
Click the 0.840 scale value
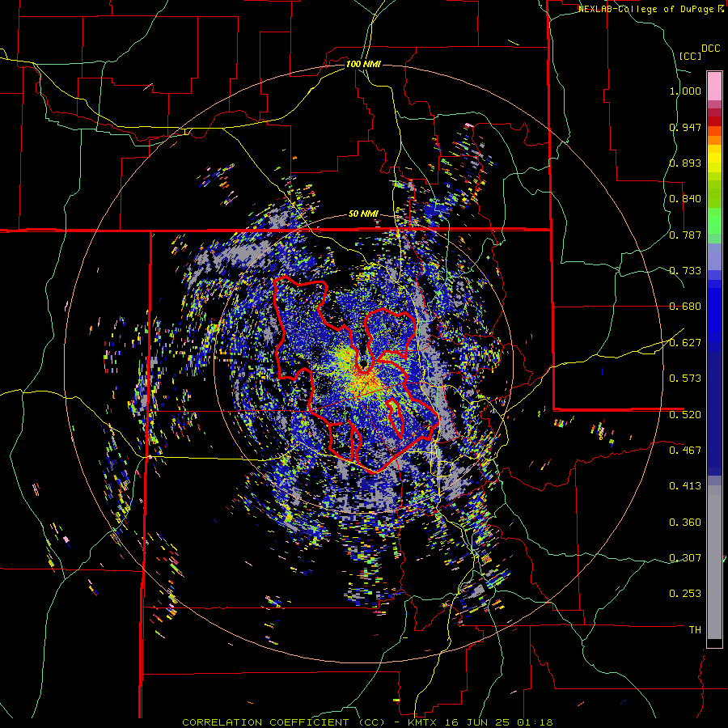click(x=685, y=199)
